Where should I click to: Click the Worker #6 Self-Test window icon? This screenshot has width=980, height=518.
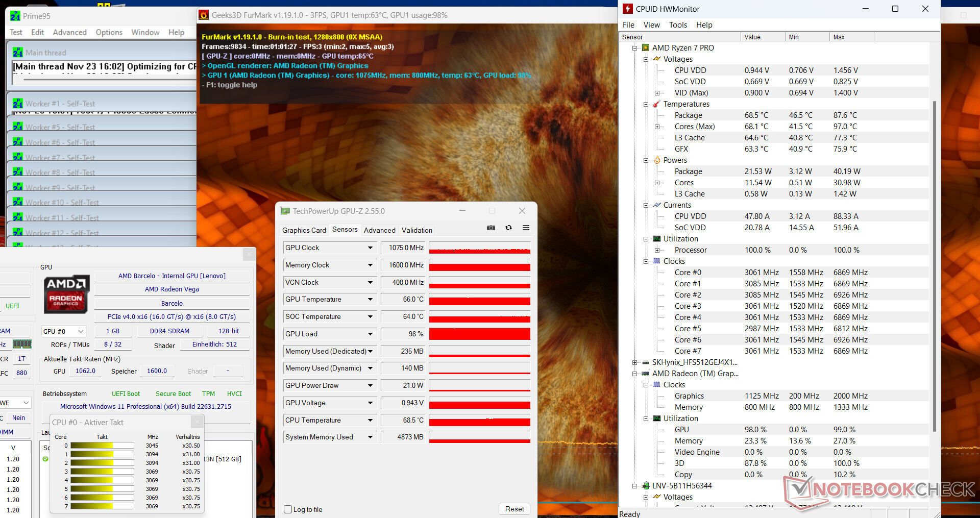[x=18, y=142]
